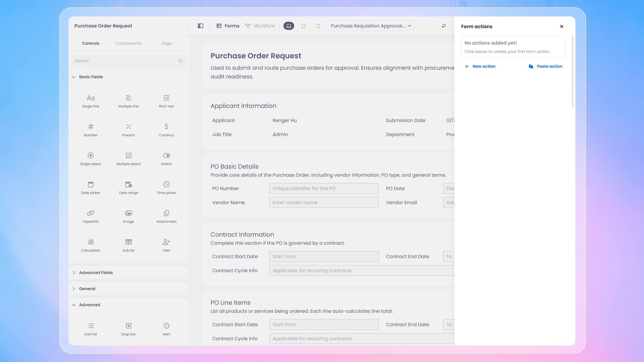Toggle the sidebar panel icon
Image resolution: width=644 pixels, height=362 pixels.
(201, 26)
